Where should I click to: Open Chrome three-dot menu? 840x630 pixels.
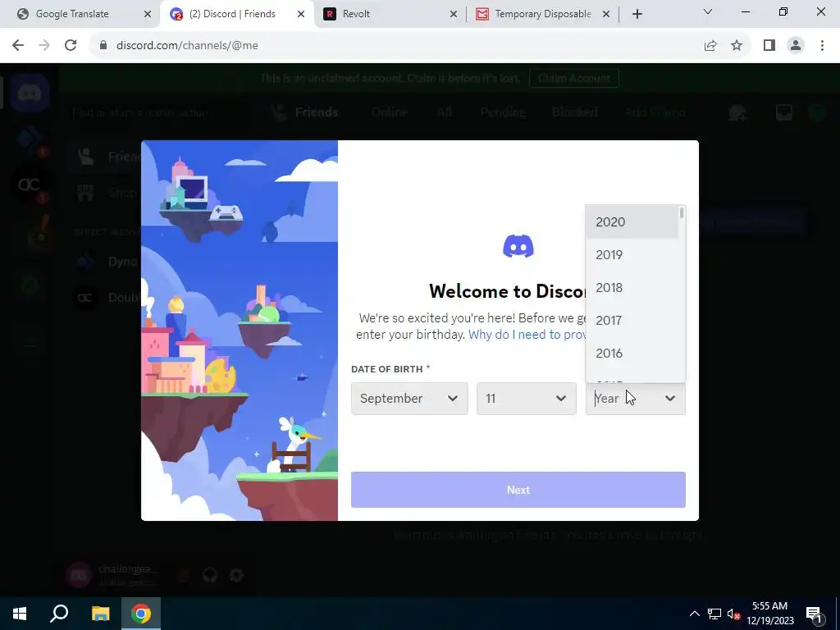(x=822, y=46)
